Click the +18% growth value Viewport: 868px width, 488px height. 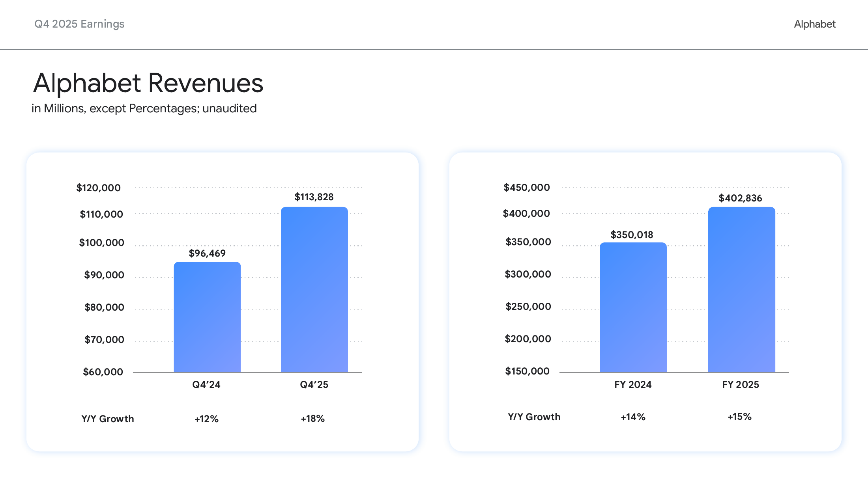tap(312, 418)
